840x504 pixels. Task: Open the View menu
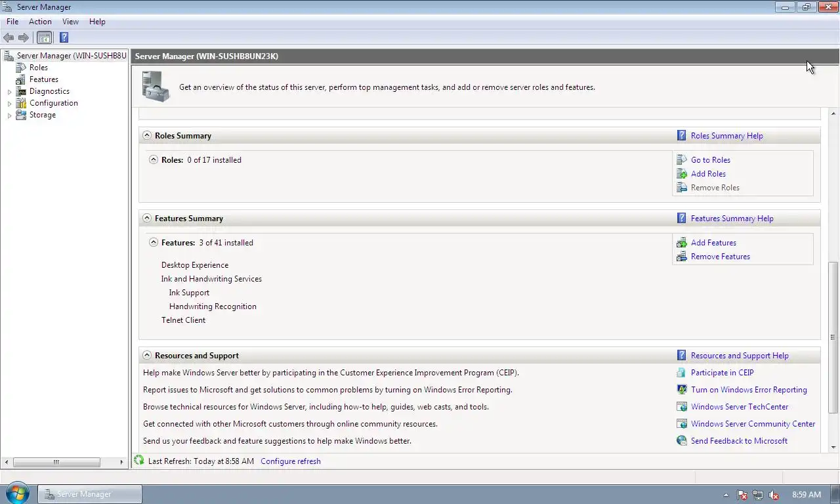(70, 22)
